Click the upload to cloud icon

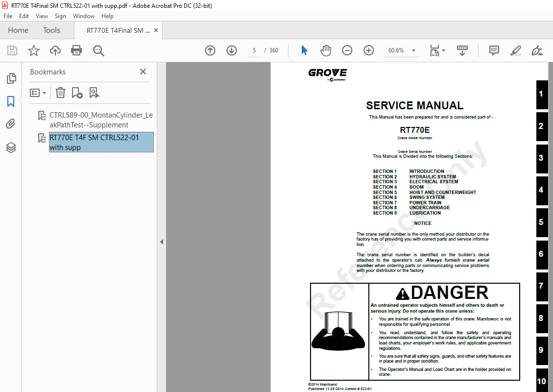55,50
